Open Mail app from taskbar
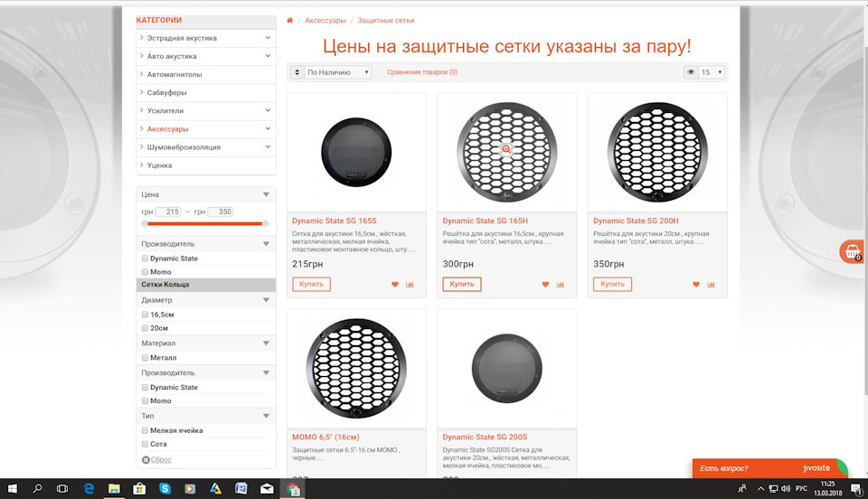868x499 pixels. [x=267, y=488]
